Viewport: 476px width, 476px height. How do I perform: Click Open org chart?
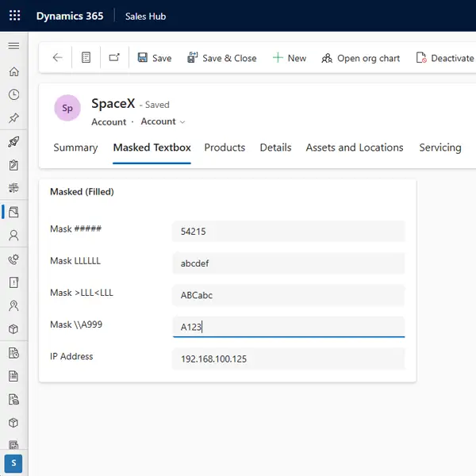coord(361,58)
